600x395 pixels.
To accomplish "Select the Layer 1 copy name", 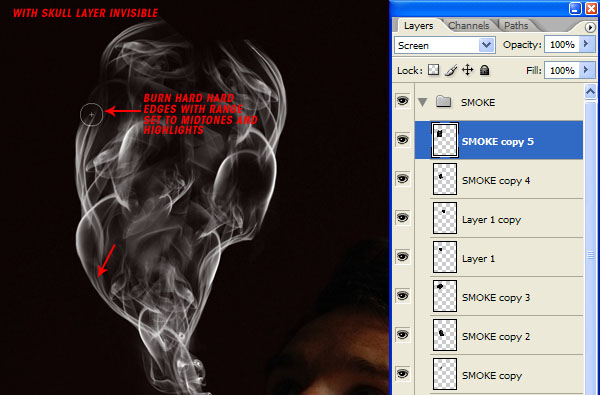I will click(x=491, y=220).
